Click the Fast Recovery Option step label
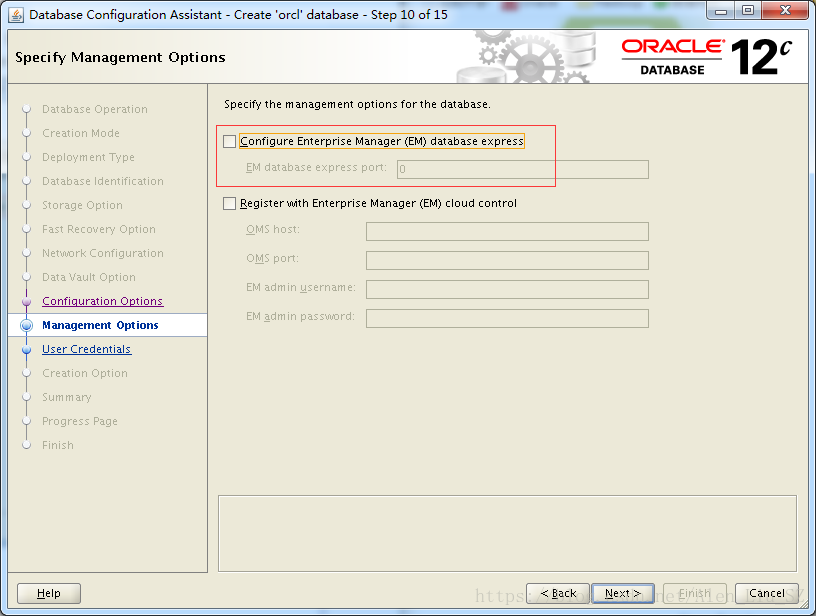This screenshot has width=816, height=616. (x=99, y=229)
